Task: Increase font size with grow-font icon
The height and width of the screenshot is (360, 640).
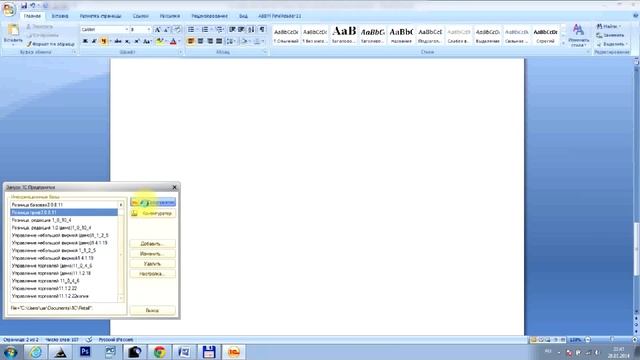Action: point(158,30)
